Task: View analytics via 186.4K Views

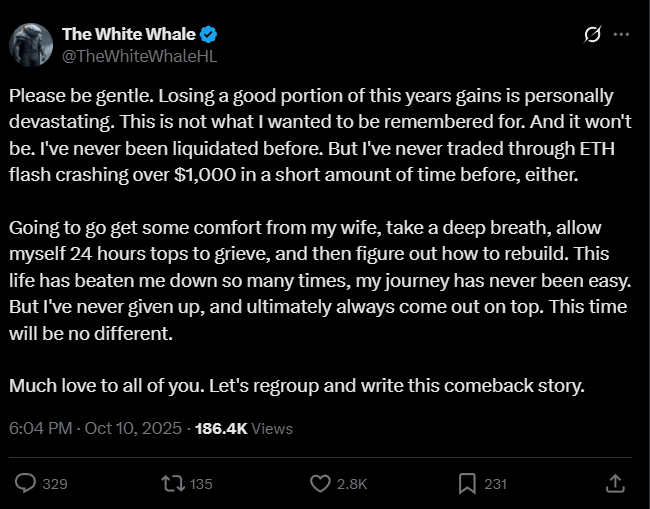Action: tap(244, 428)
